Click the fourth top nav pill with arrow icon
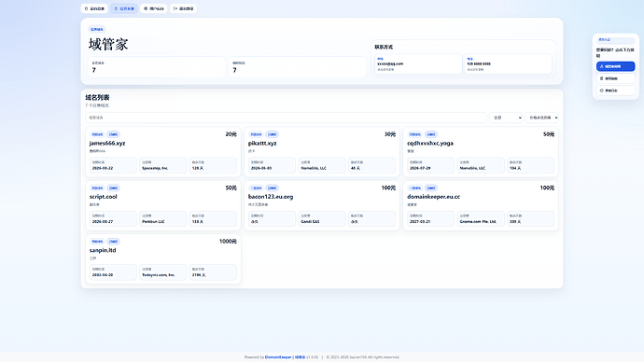 pos(183,8)
